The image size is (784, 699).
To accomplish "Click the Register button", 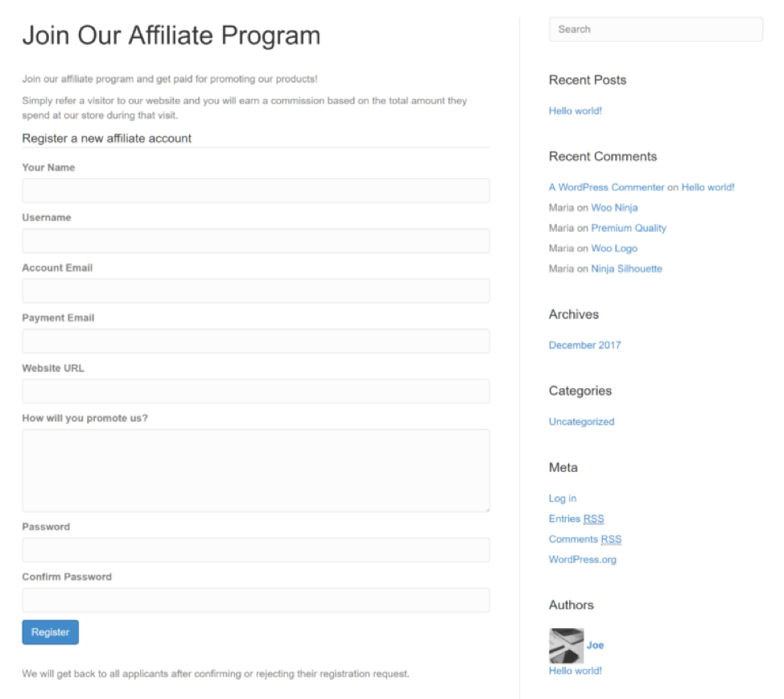I will point(50,632).
